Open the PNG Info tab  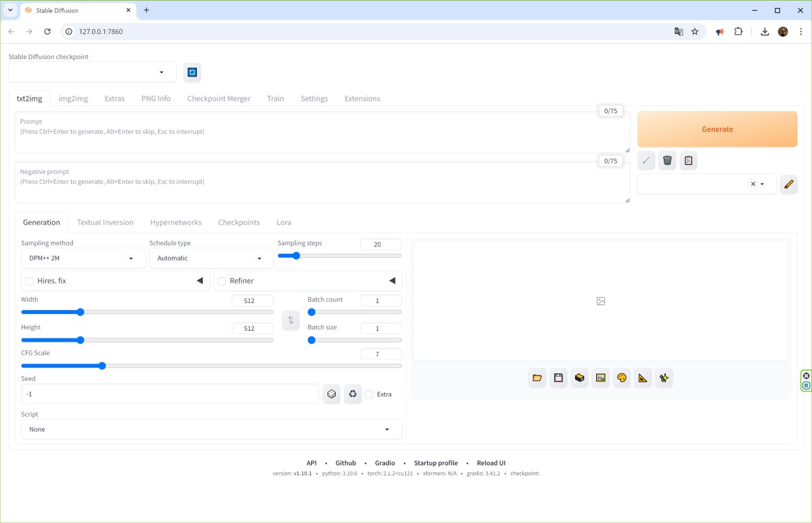click(156, 99)
